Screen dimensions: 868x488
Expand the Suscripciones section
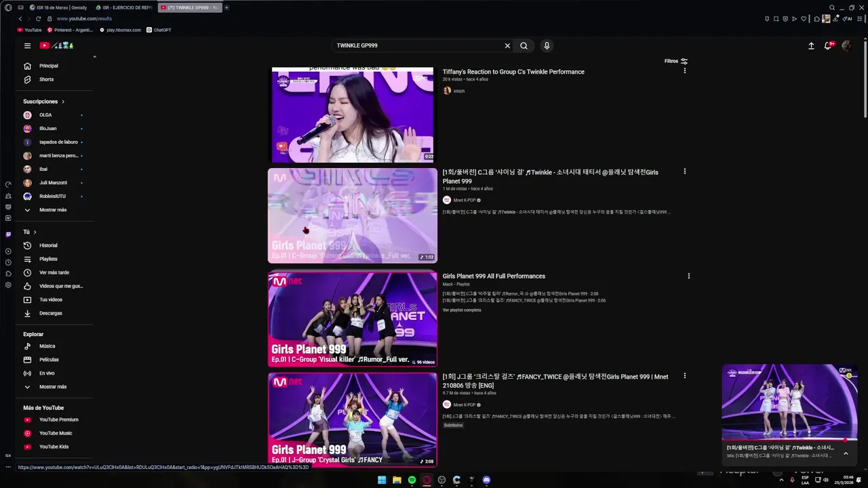point(44,102)
